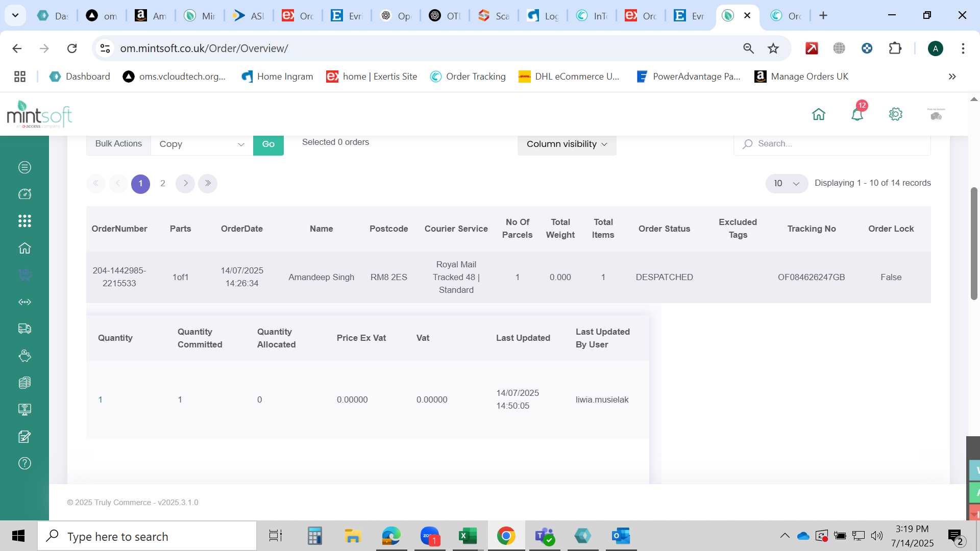
Task: Open the tab search dropdown arrow
Action: pos(15,15)
